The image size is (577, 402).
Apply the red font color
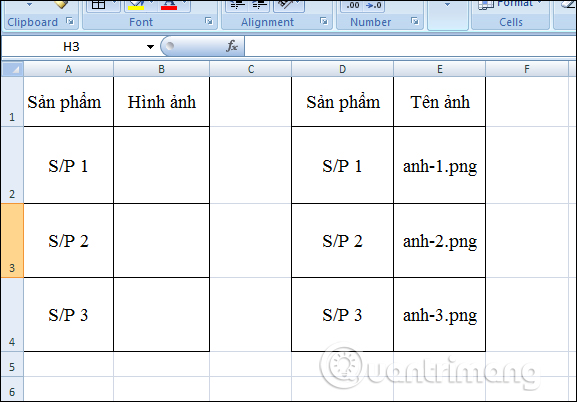(169, 4)
